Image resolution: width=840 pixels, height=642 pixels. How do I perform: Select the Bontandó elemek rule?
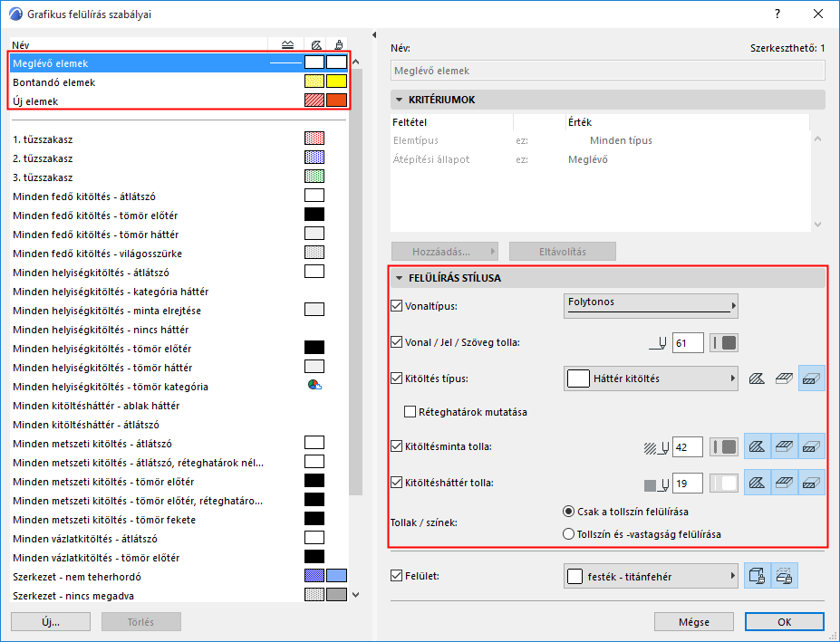point(179,81)
